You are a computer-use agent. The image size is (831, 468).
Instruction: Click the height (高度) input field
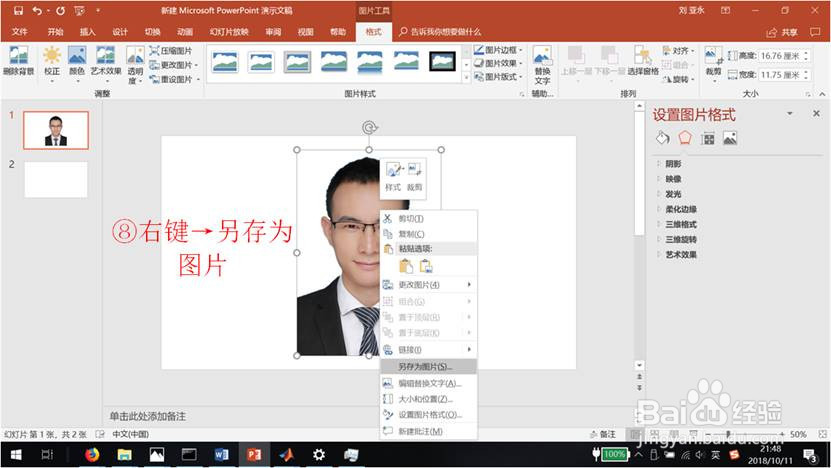779,56
